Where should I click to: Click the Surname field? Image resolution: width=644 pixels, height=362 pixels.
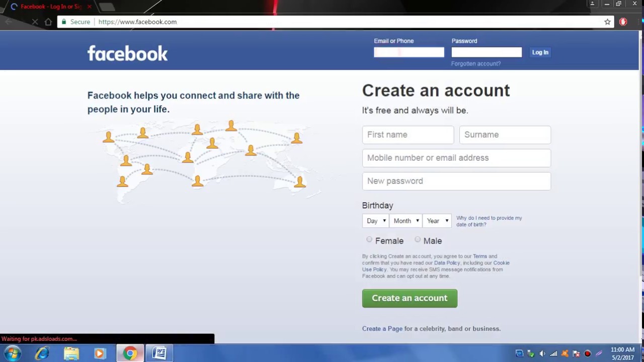point(505,135)
